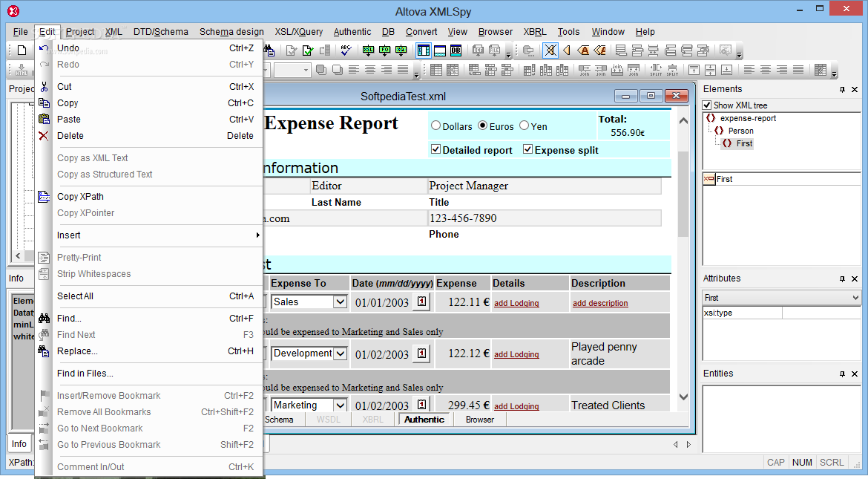Select the Person node in Elements tree

coord(740,131)
